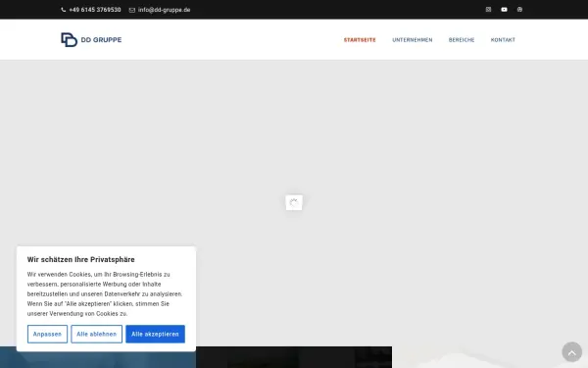Click the scroll-to-top arrow button

pos(571,352)
